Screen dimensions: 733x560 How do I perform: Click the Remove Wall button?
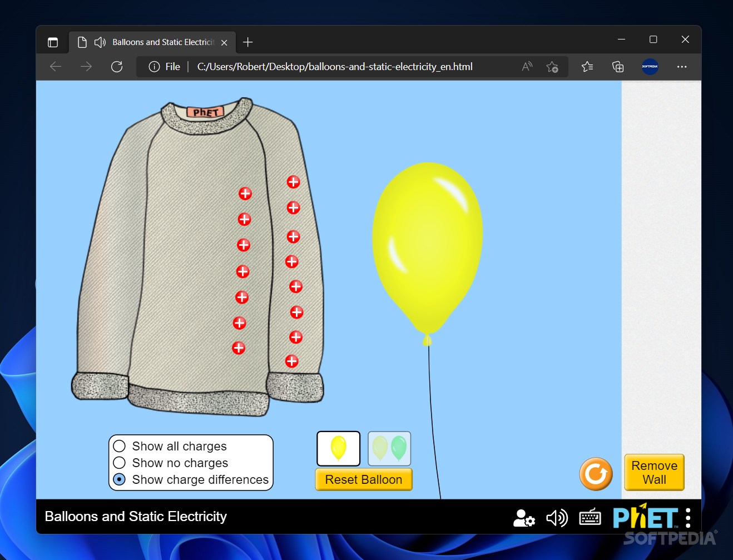(654, 473)
